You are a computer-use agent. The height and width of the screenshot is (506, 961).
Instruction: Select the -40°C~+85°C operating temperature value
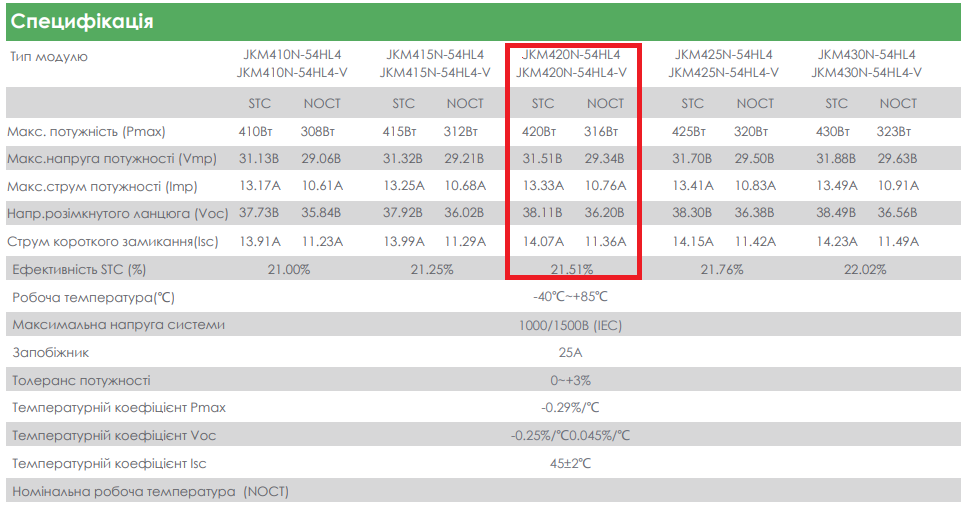click(571, 297)
